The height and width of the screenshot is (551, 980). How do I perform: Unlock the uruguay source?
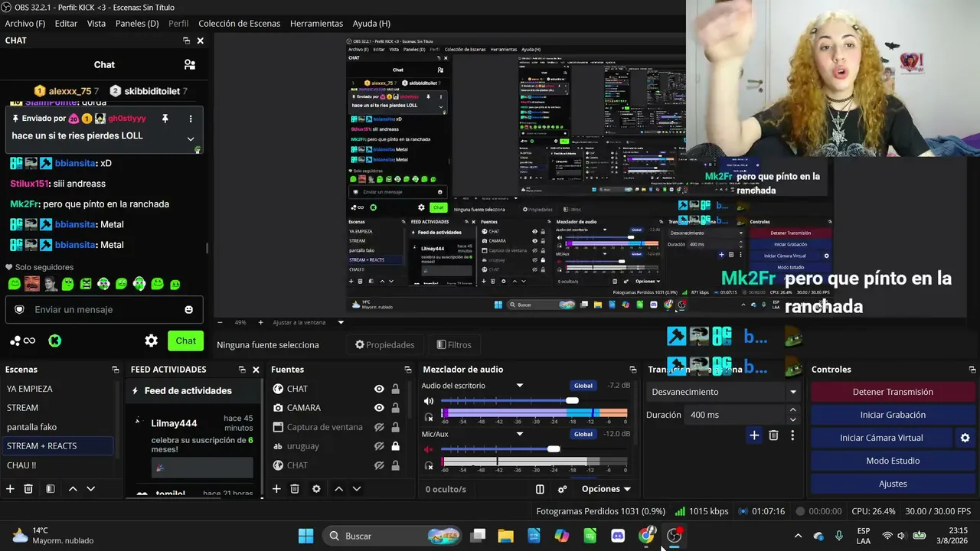395,446
